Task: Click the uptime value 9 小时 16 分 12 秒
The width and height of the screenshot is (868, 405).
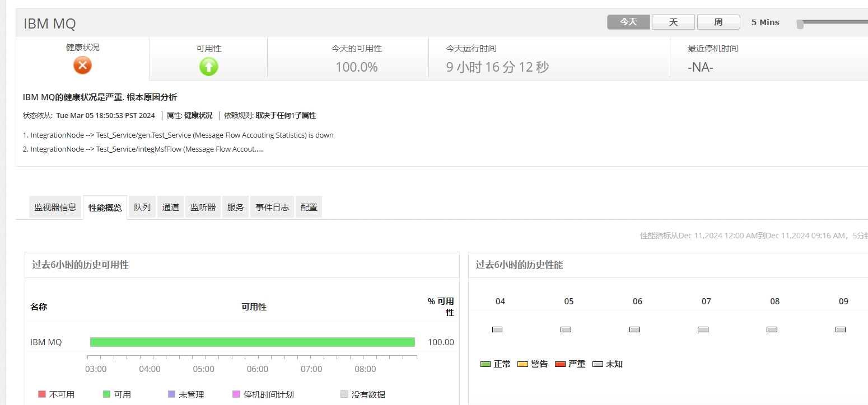Action: pyautogui.click(x=497, y=67)
